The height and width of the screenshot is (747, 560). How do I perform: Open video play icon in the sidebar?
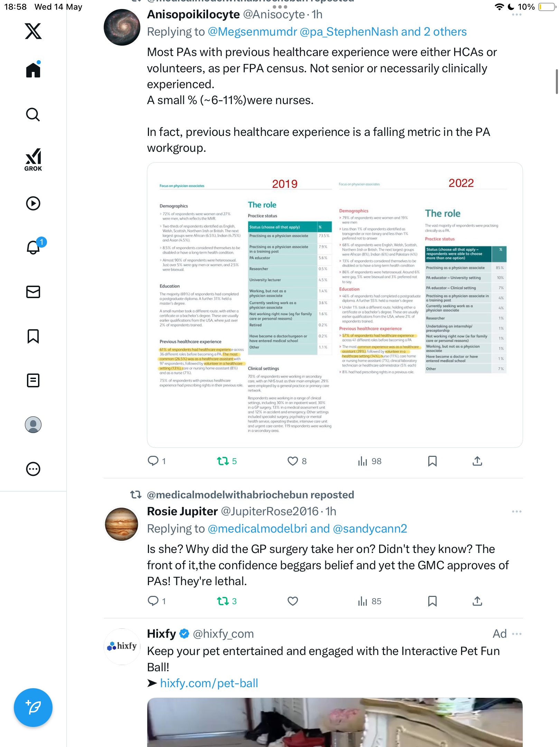click(x=33, y=203)
